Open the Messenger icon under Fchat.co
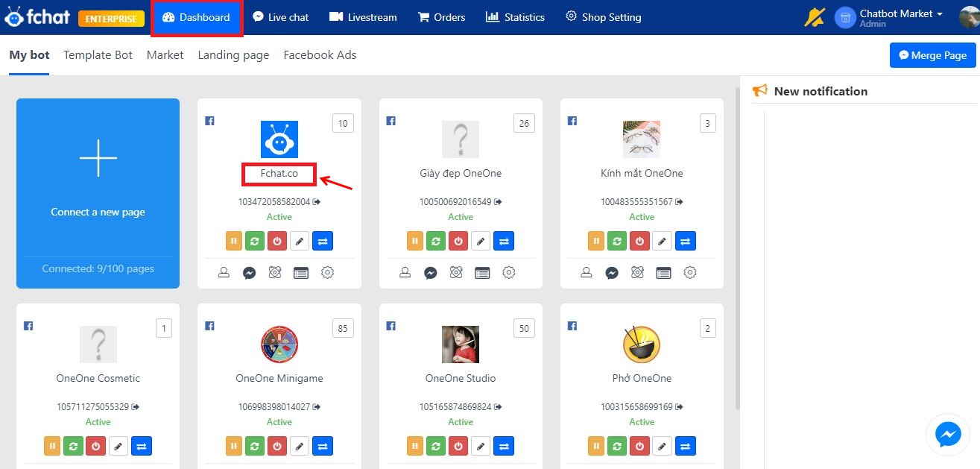The width and height of the screenshot is (980, 469). (250, 273)
